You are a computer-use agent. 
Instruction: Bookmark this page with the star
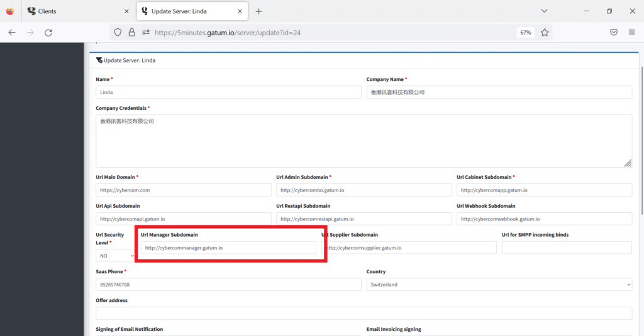click(545, 33)
